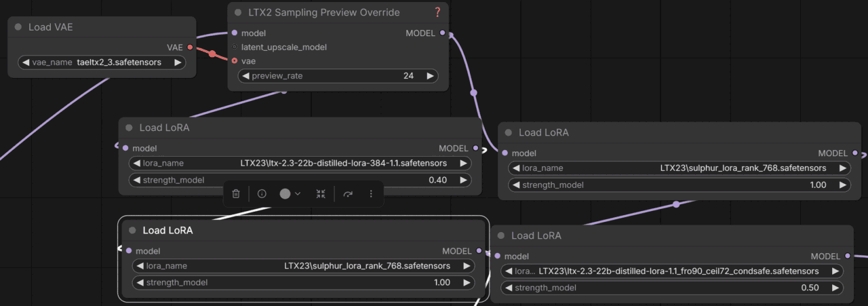Collapse the selected node using the shrink arrows icon
The width and height of the screenshot is (868, 306).
point(321,193)
